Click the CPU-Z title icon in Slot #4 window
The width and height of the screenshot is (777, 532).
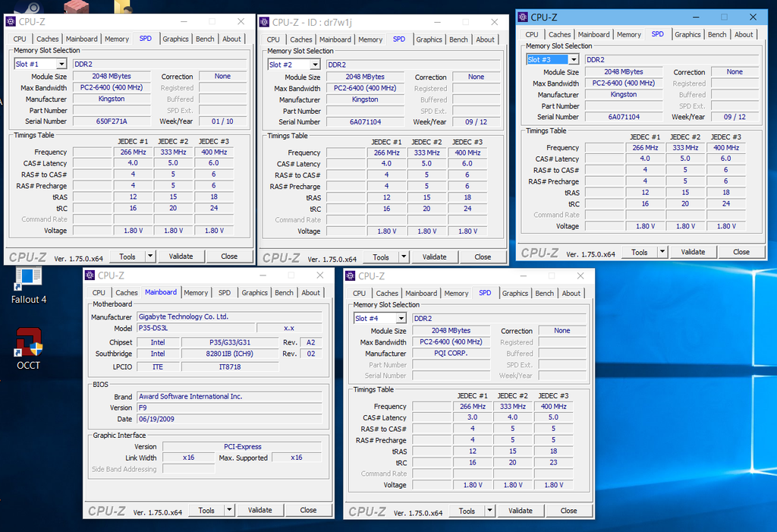pyautogui.click(x=351, y=275)
